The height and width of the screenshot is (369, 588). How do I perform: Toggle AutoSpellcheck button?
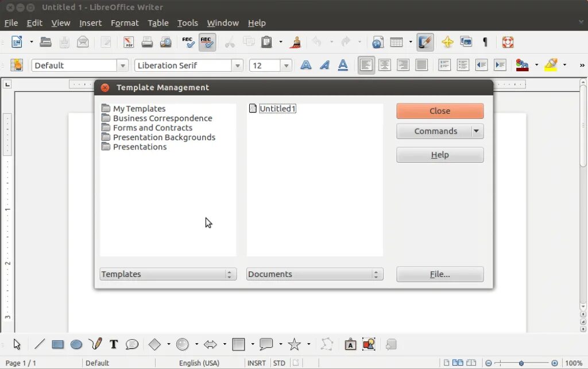click(x=207, y=42)
